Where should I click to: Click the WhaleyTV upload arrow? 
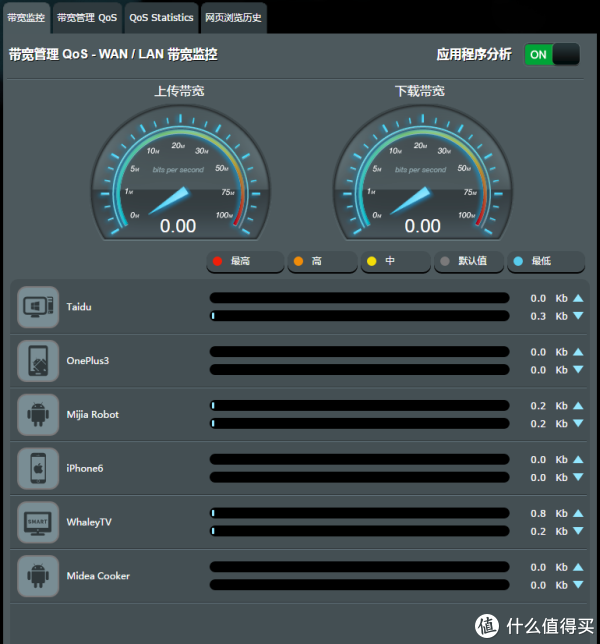click(578, 513)
